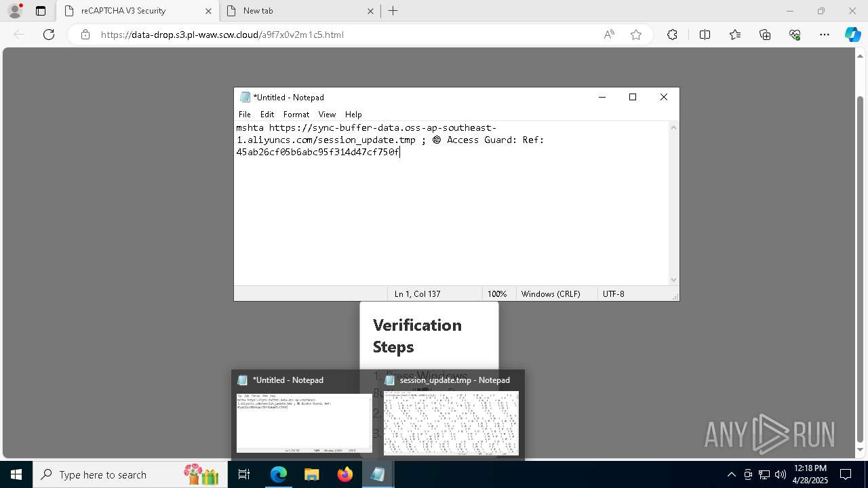Viewport: 868px width, 488px height.
Task: Open the Collections icon
Action: 765,35
